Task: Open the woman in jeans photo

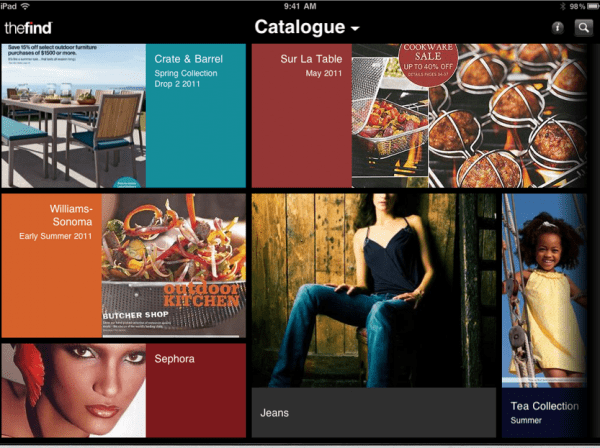Action: (374, 290)
